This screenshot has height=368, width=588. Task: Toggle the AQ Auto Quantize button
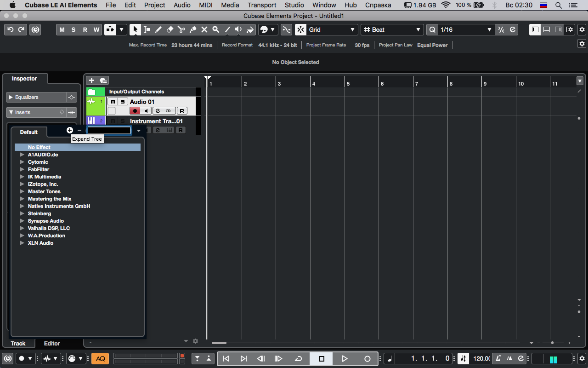tap(100, 359)
